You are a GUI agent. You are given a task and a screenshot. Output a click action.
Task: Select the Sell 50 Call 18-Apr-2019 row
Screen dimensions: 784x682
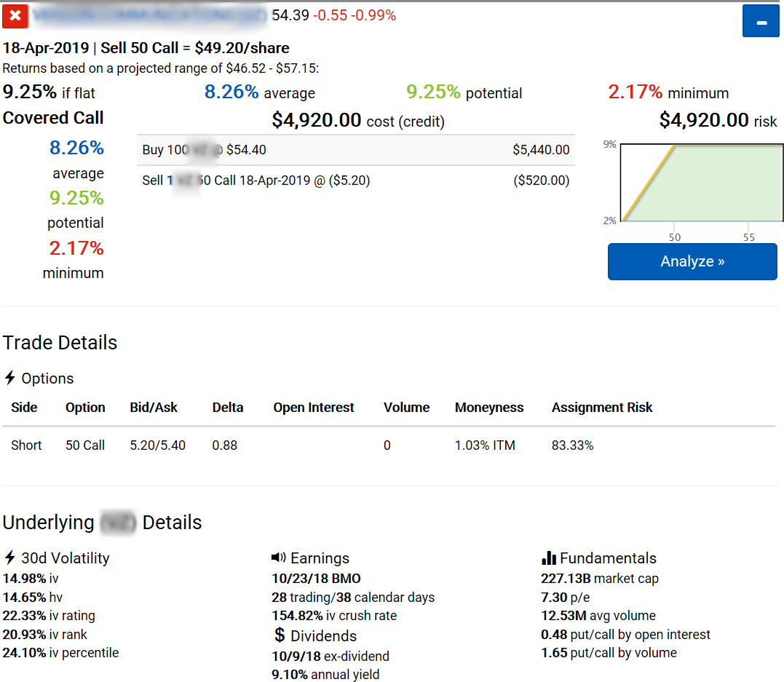[356, 181]
